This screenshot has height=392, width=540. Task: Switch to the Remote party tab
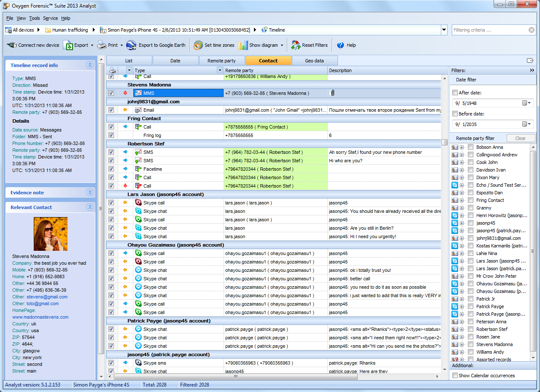tap(222, 61)
